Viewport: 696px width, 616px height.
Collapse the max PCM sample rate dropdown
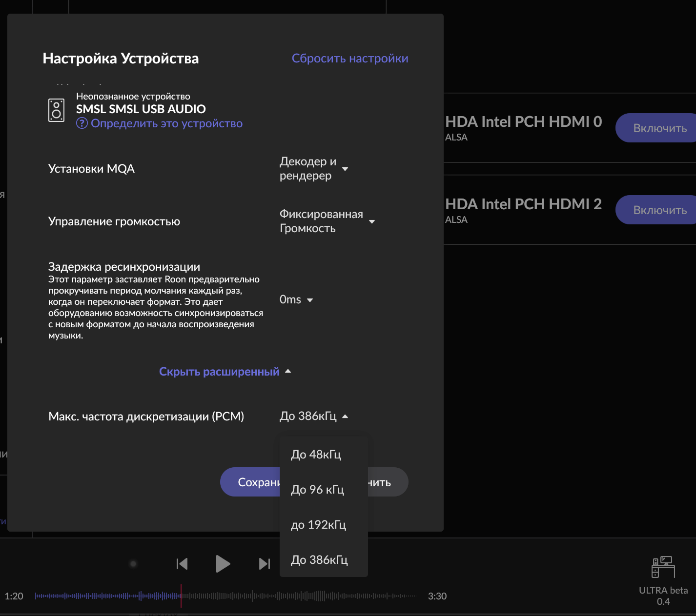pos(313,416)
